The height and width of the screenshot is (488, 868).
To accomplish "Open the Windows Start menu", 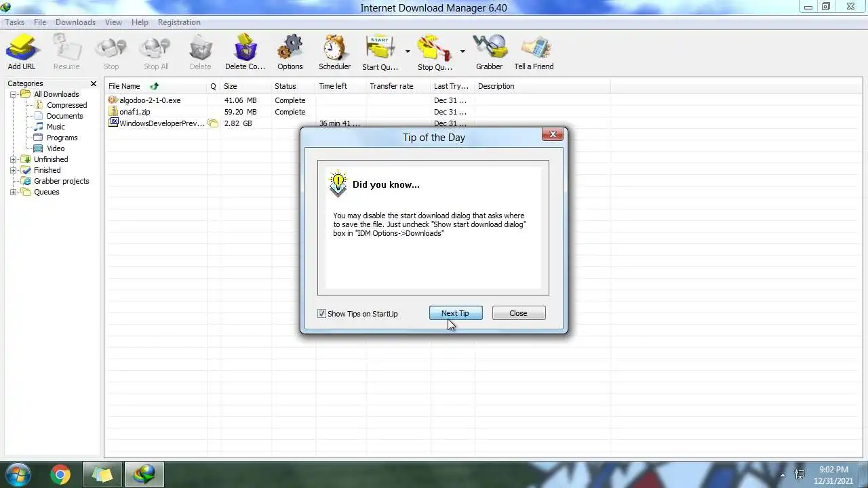I will point(18,474).
